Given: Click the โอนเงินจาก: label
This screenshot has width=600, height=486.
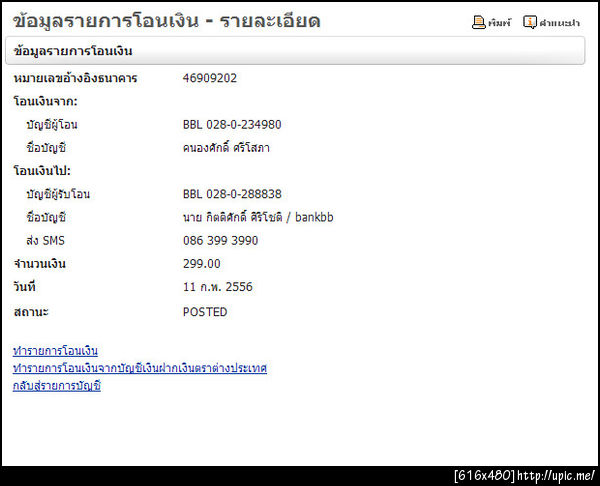Looking at the screenshot, I should [x=46, y=101].
